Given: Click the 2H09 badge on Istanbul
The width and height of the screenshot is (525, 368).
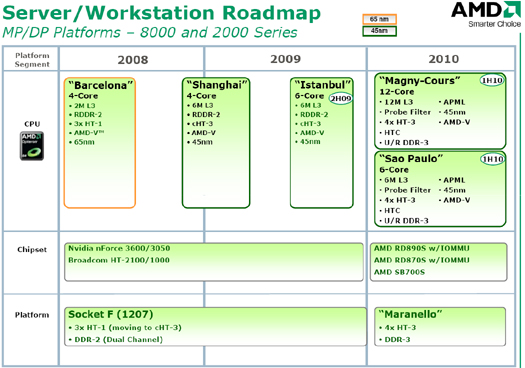Looking at the screenshot, I should coord(341,98).
